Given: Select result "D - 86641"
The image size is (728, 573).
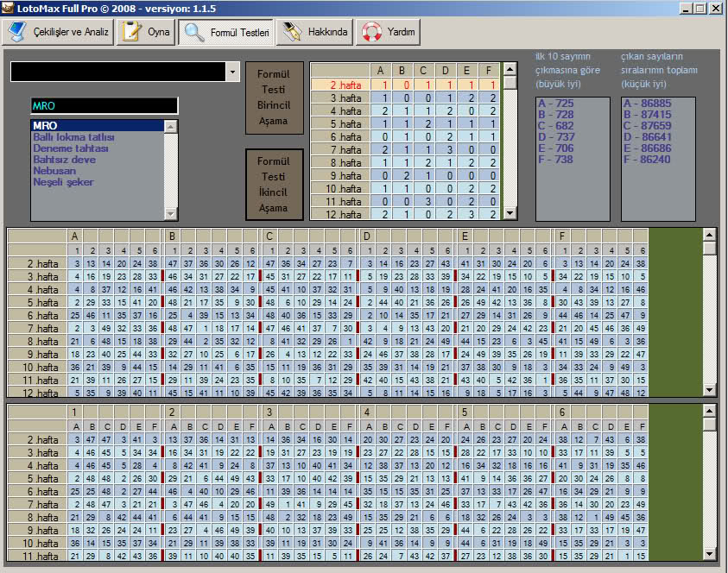Looking at the screenshot, I should click(x=647, y=137).
